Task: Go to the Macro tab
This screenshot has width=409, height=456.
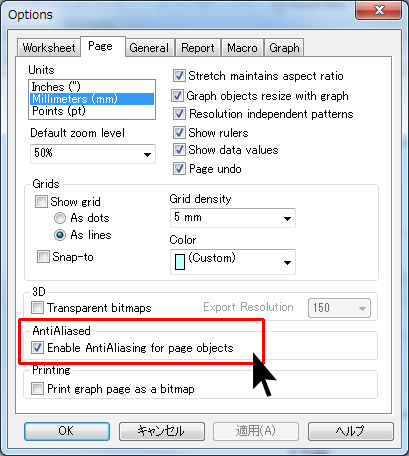Action: click(x=242, y=48)
